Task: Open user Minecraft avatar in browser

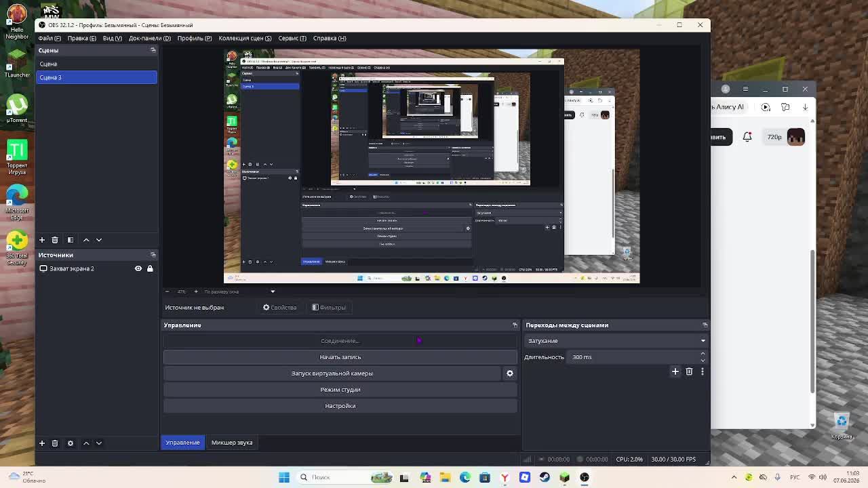Action: click(796, 137)
